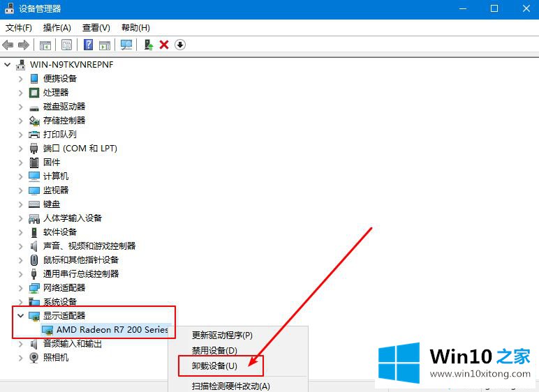Click the 网络适配器 network icon
Viewport: 539px width, 392px height.
tap(34, 288)
